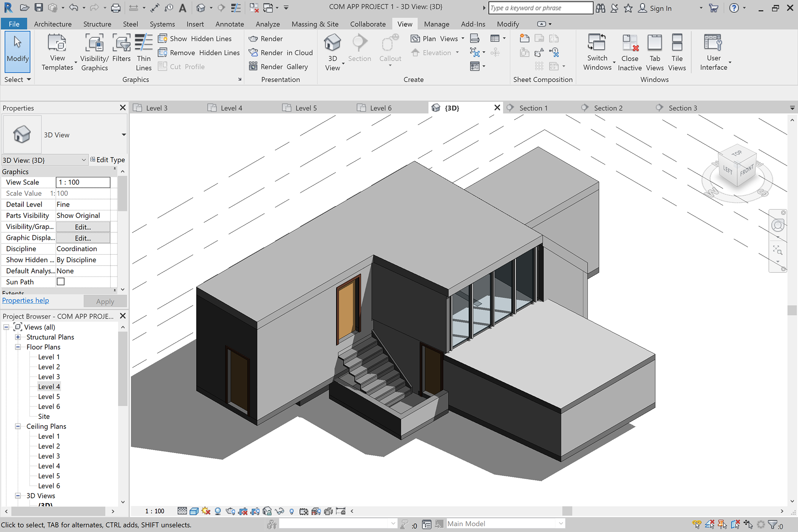Click Switch Windows icon
This screenshot has width=798, height=532.
[597, 42]
